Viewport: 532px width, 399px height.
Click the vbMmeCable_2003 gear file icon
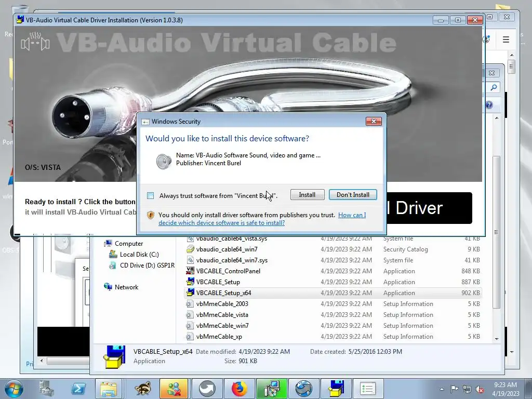[x=190, y=303]
